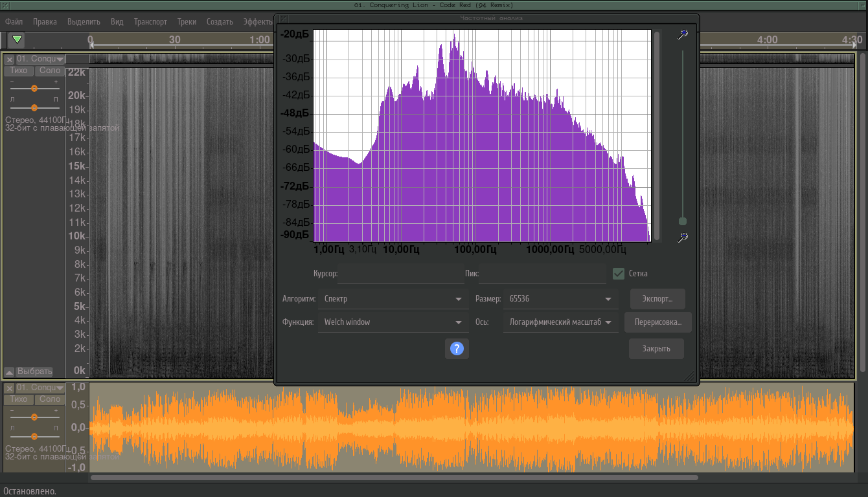This screenshot has width=868, height=497.
Task: Close the spectrogram track with its X
Action: point(10,59)
